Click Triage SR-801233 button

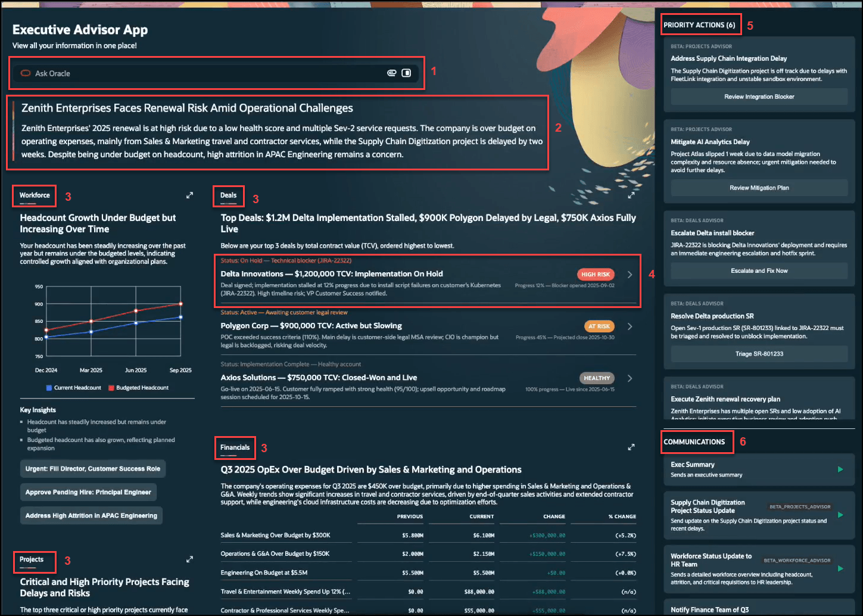759,354
